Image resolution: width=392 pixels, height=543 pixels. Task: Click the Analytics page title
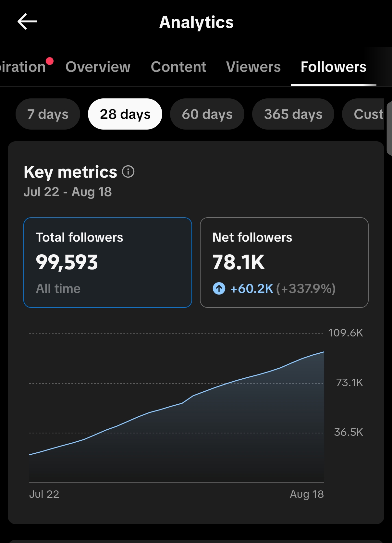pyautogui.click(x=196, y=22)
